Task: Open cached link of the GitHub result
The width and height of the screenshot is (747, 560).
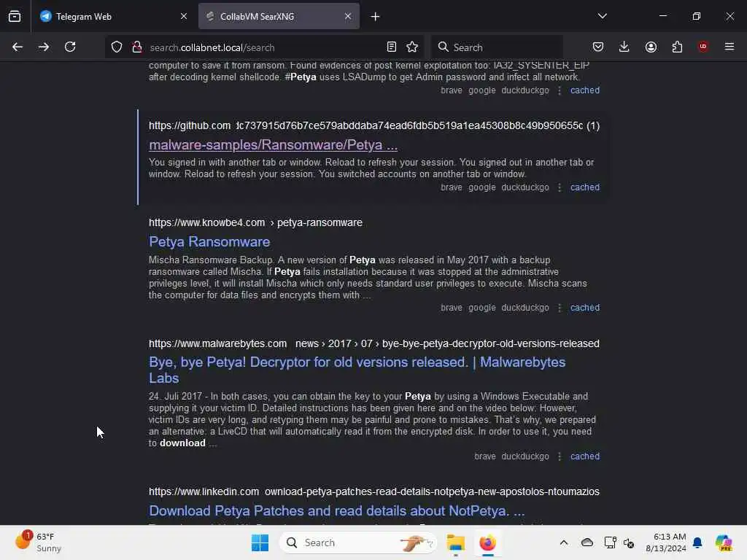Action: [585, 187]
